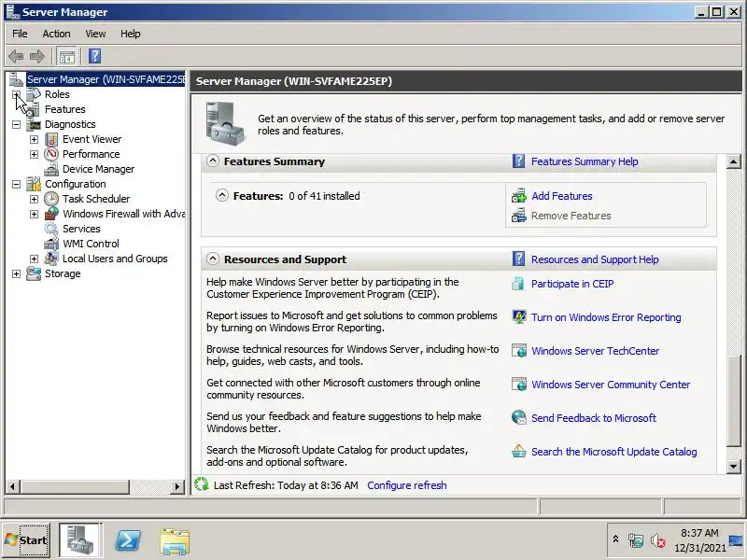Click the Resources and Support Help icon
Screen dimensions: 747x560
(x=518, y=259)
